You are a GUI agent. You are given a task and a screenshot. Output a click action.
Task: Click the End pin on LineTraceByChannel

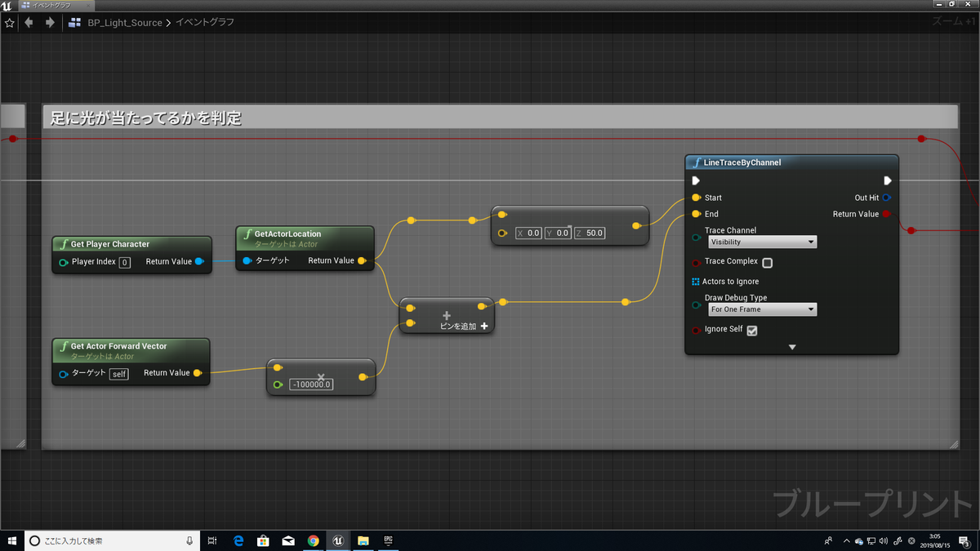pyautogui.click(x=696, y=214)
